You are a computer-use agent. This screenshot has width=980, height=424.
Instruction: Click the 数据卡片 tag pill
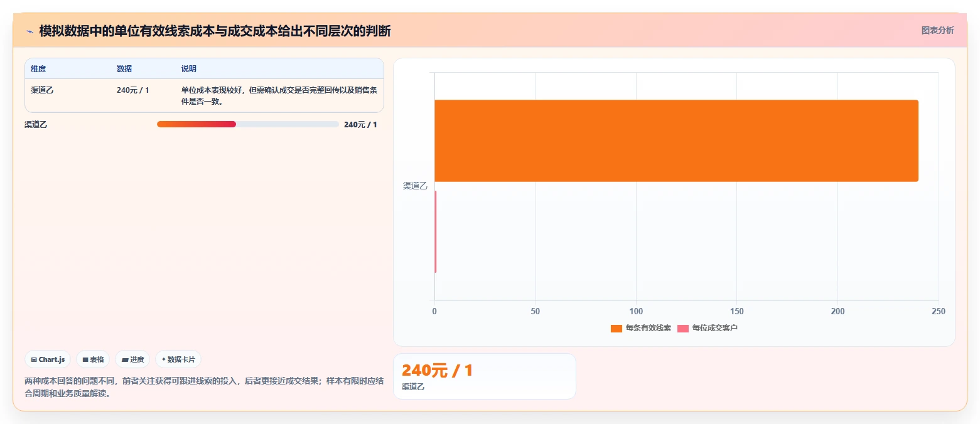click(x=178, y=359)
